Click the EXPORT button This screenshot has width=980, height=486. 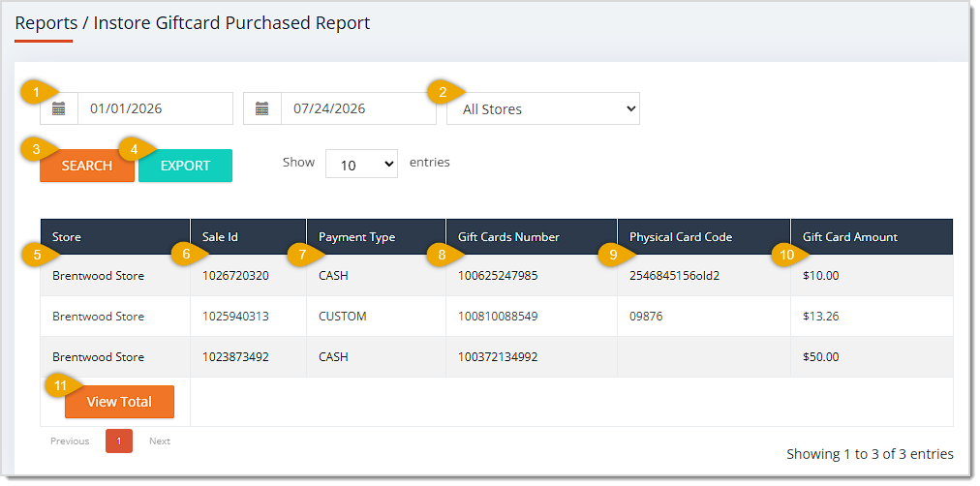pos(185,166)
